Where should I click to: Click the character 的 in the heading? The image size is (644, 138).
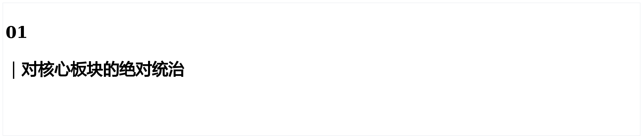[x=111, y=69]
